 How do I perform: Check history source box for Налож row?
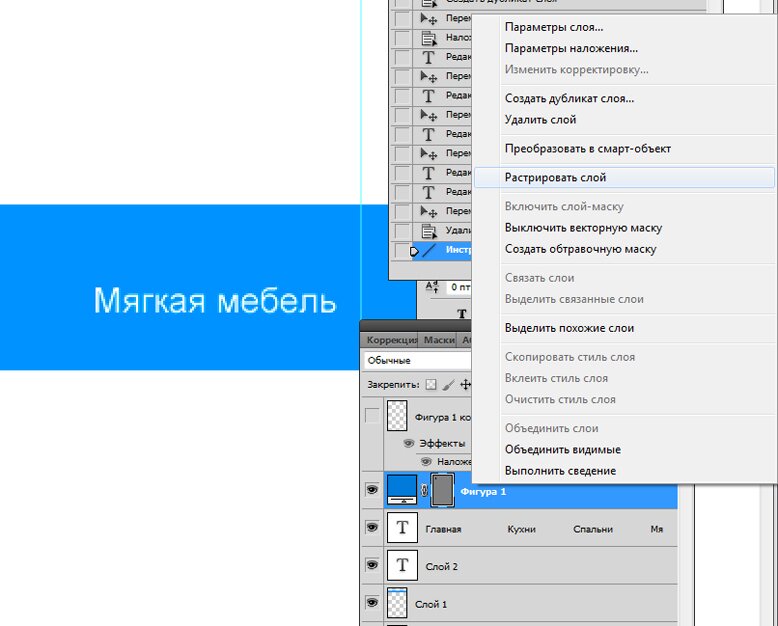click(x=402, y=38)
